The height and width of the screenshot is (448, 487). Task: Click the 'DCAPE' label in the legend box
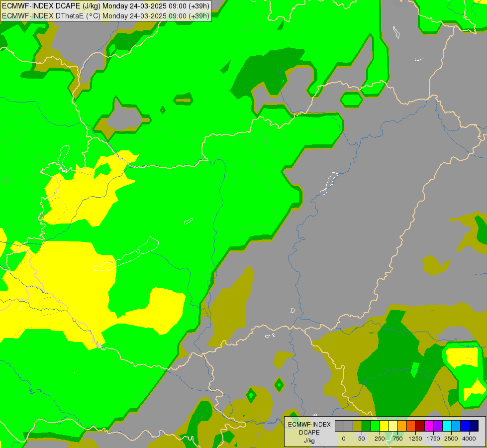pos(309,433)
